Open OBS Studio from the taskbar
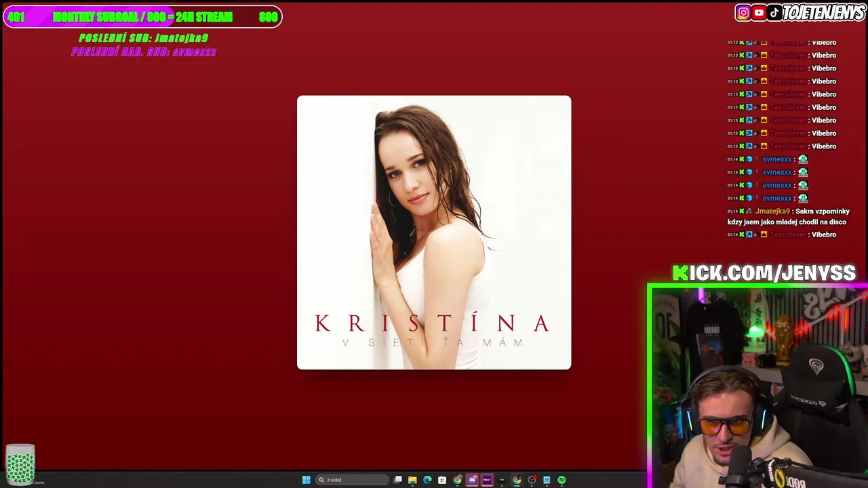868x488 pixels. point(532,480)
